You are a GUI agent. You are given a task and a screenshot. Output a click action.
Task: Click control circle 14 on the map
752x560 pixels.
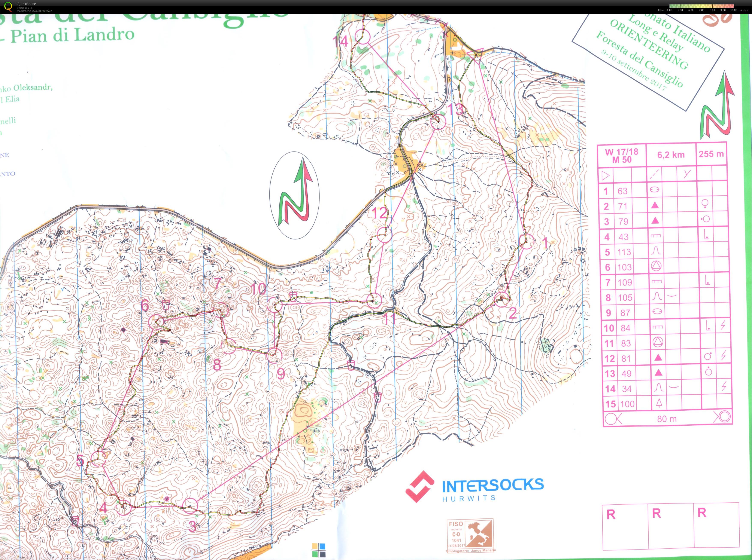[x=362, y=36]
